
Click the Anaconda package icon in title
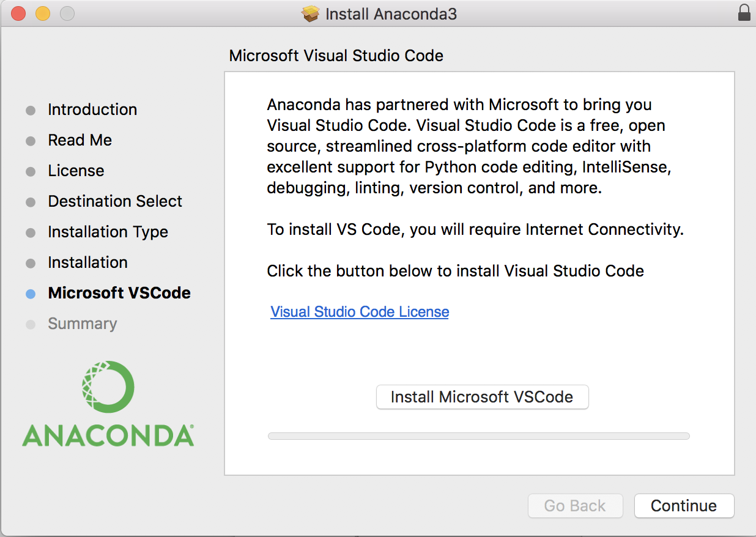click(x=311, y=13)
